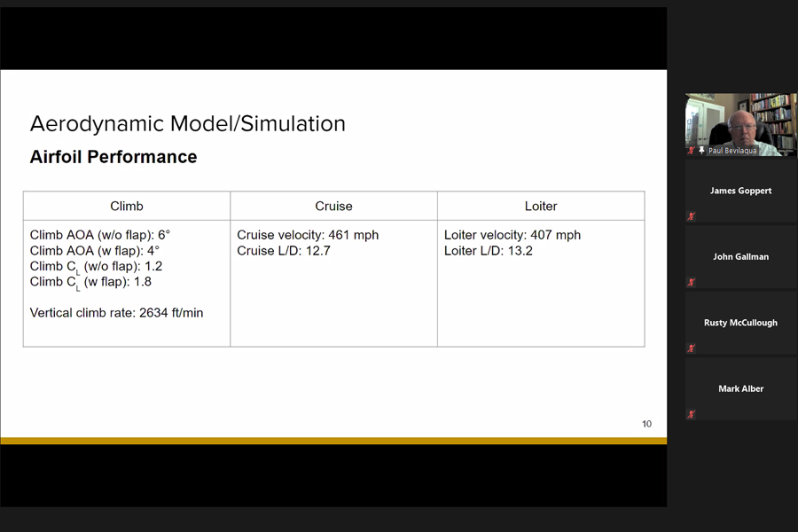The width and height of the screenshot is (798, 532).
Task: Click Paul Bevilaqua's muted microphone icon
Action: 692,151
